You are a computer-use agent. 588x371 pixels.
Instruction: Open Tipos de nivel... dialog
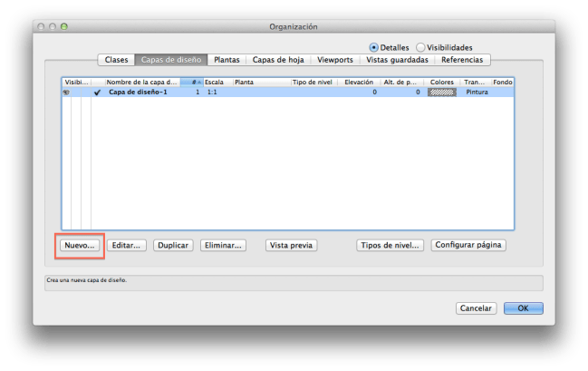(x=390, y=245)
